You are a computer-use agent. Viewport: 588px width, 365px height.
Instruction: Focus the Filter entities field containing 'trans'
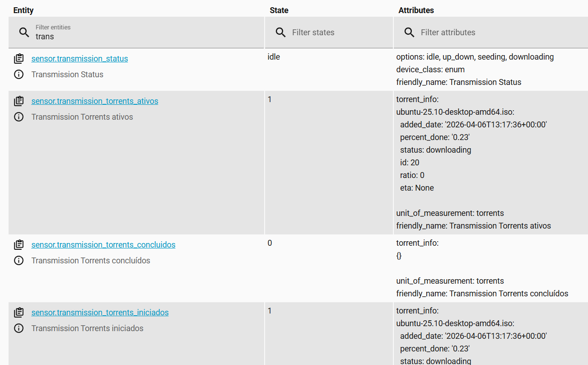145,36
